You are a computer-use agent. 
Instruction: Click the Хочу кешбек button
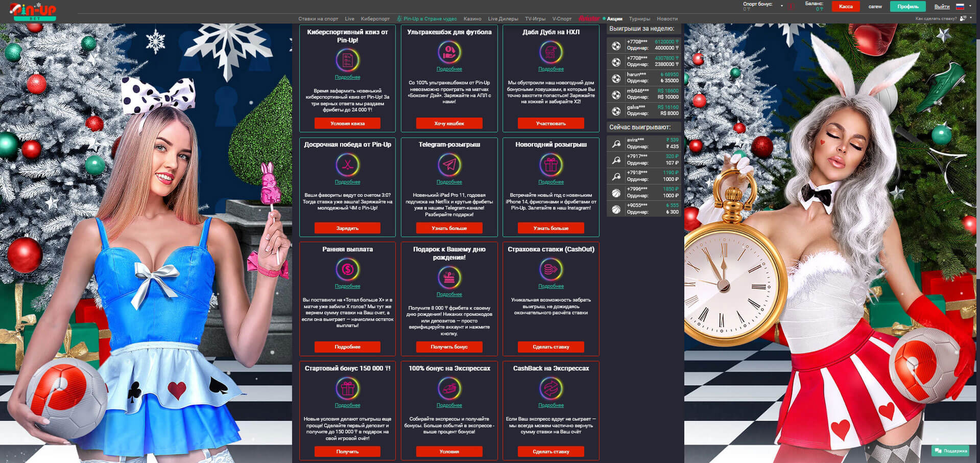[449, 123]
